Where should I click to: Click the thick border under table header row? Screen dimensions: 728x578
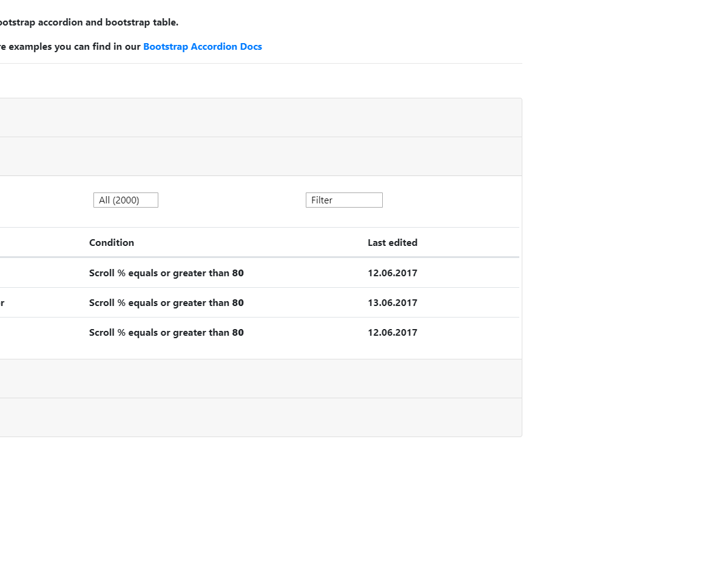(x=260, y=257)
